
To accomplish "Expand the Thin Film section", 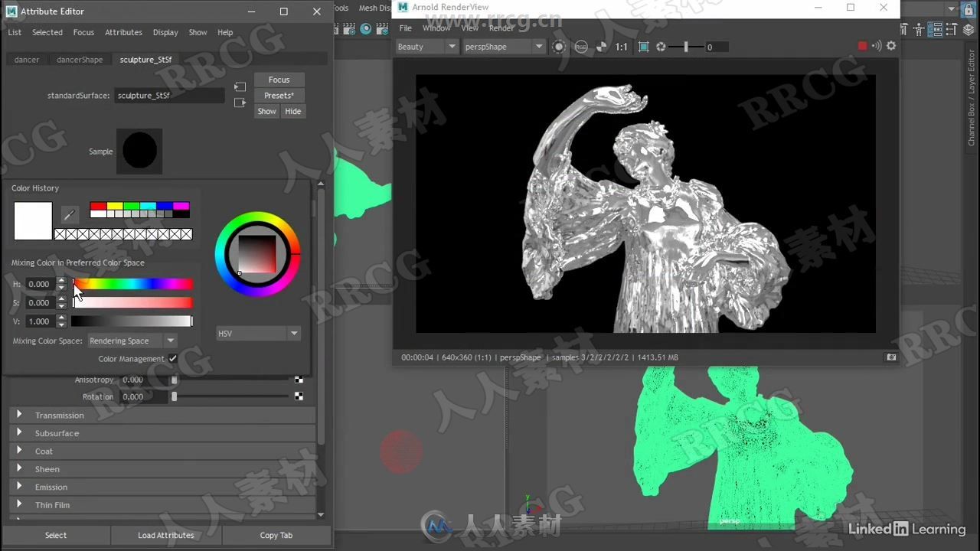I will (162, 505).
